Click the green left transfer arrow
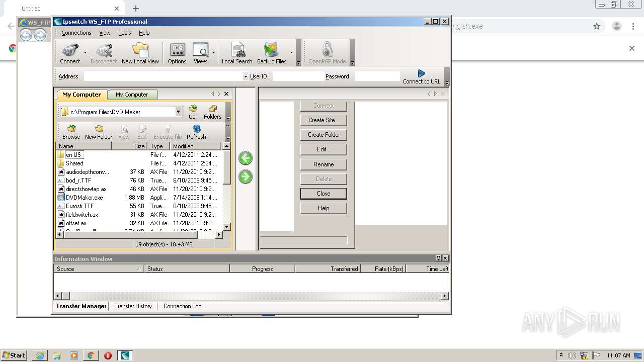644x362 pixels. point(246,158)
